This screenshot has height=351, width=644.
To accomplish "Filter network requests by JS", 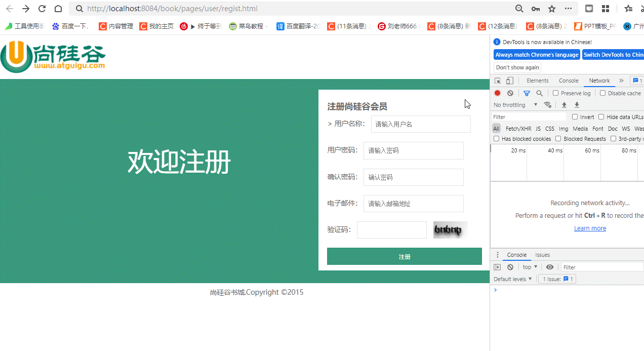I will [538, 129].
